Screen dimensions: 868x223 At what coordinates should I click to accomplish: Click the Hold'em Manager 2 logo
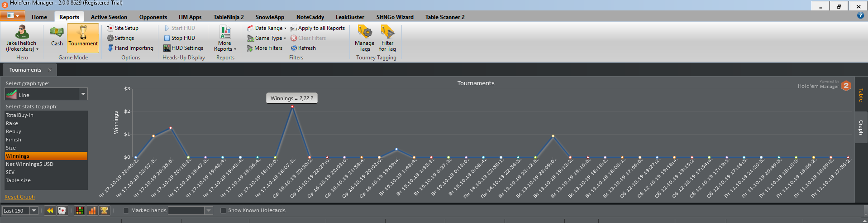[x=846, y=85]
